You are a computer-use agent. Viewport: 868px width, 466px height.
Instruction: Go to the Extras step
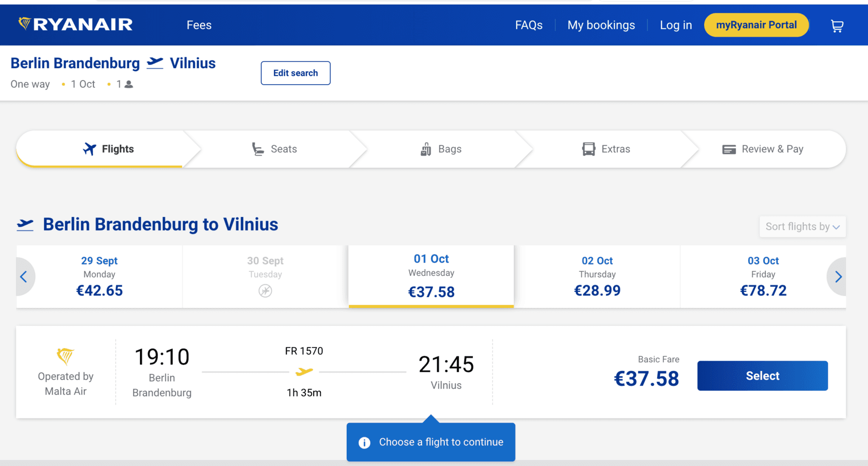[607, 149]
